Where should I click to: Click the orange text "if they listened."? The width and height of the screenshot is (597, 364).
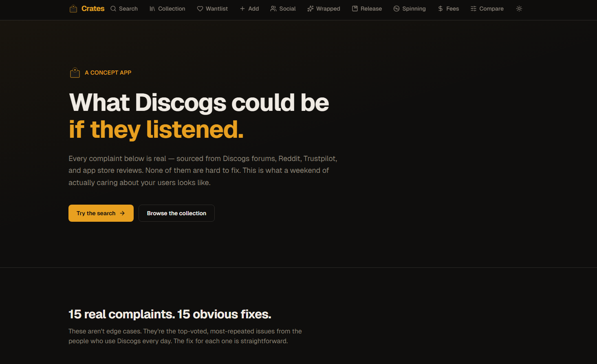tap(156, 130)
